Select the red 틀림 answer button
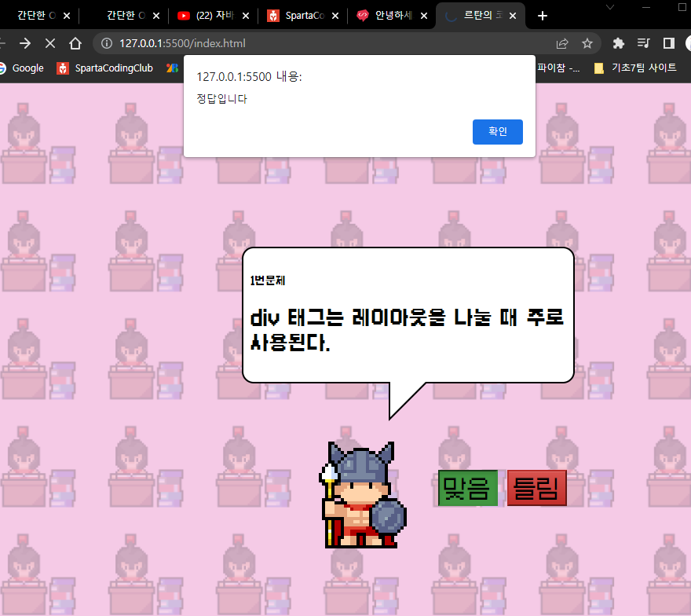Image resolution: width=691 pixels, height=616 pixels. coord(536,488)
